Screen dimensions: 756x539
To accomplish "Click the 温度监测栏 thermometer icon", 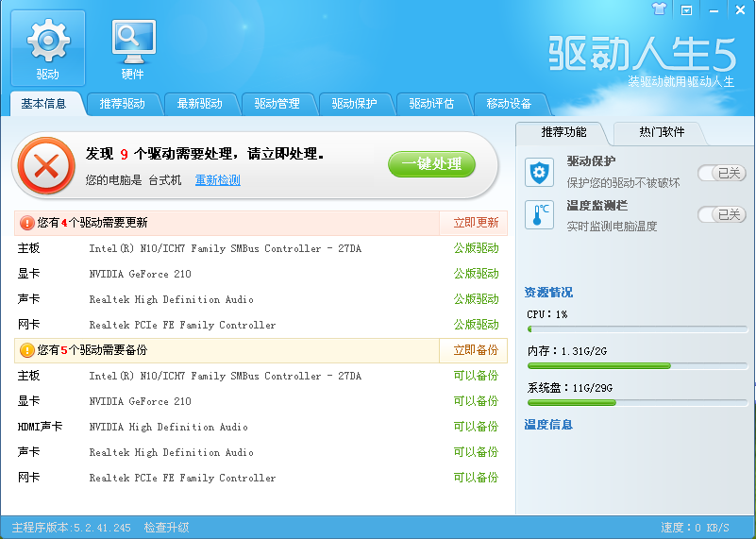I will click(x=539, y=214).
